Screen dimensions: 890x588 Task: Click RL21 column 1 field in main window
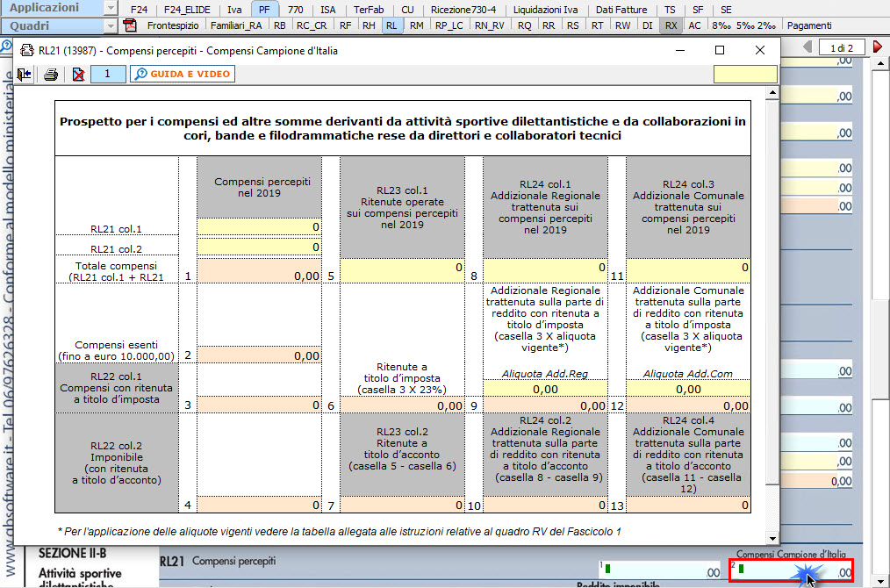(660, 571)
